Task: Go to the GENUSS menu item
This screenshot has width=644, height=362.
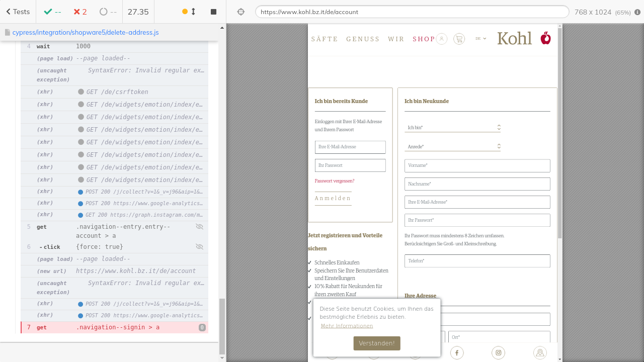Action: 363,39
